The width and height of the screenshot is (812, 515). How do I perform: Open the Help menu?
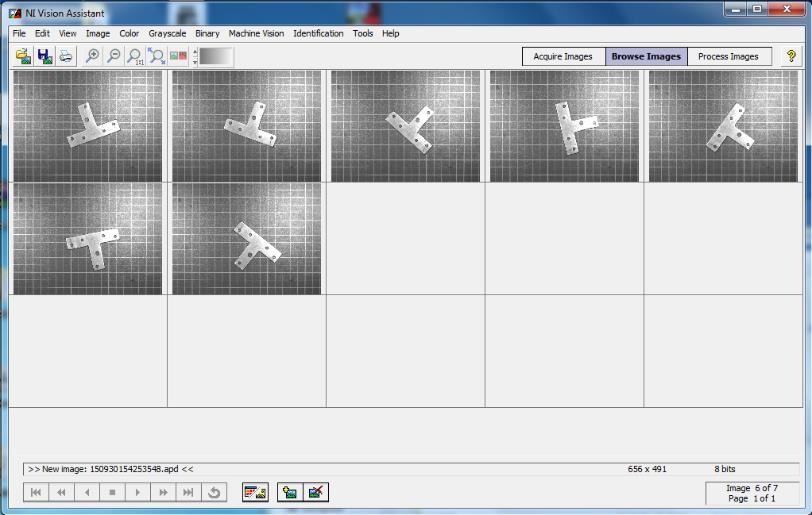point(391,33)
